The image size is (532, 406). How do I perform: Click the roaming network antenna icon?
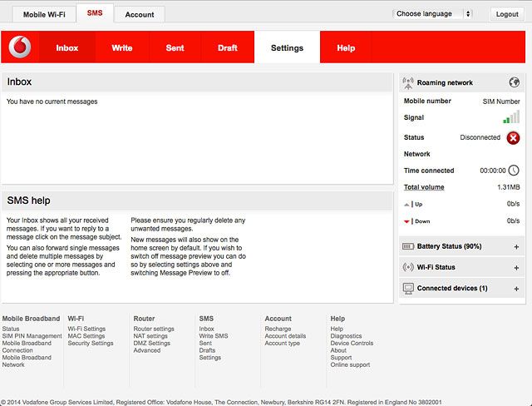(x=408, y=82)
